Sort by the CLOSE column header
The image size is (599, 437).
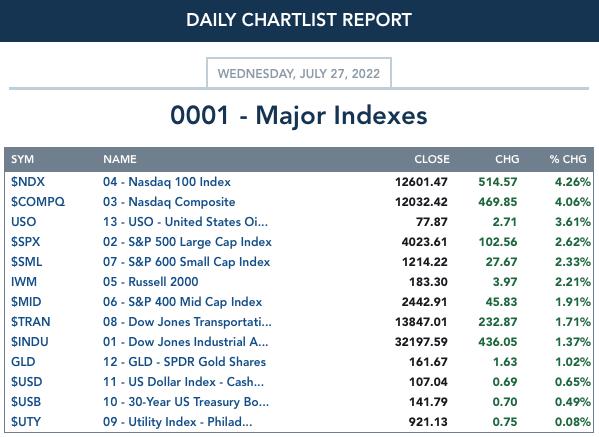click(432, 159)
